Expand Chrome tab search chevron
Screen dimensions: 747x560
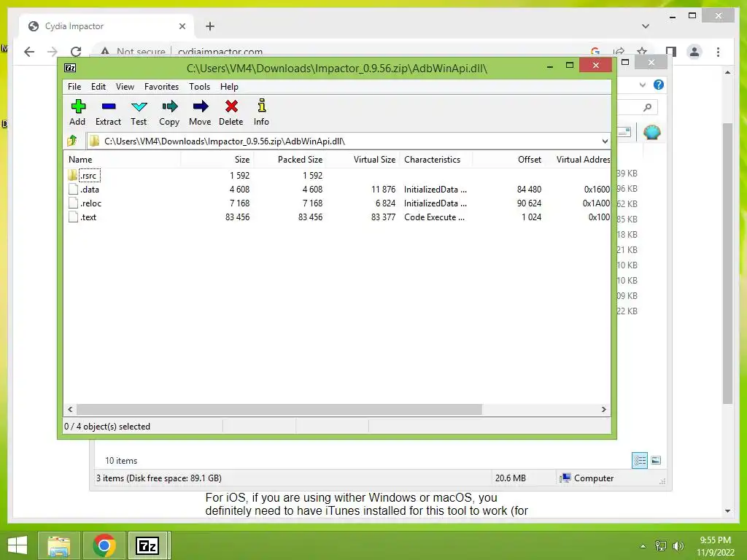point(646,26)
